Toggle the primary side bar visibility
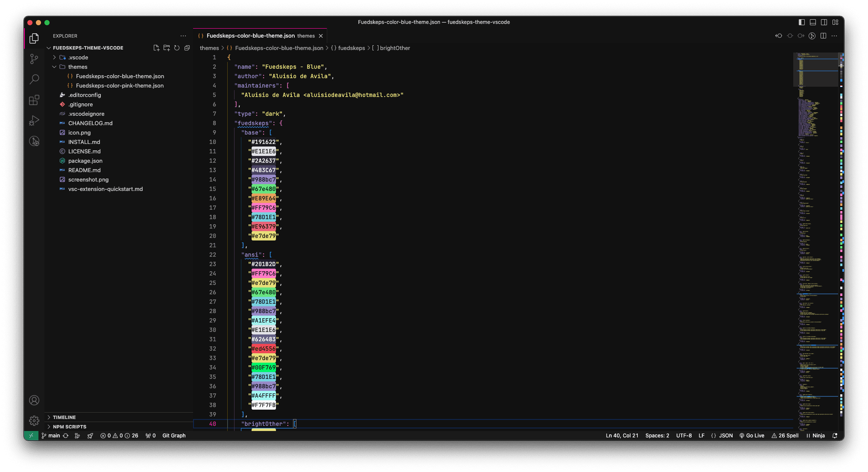 tap(802, 22)
